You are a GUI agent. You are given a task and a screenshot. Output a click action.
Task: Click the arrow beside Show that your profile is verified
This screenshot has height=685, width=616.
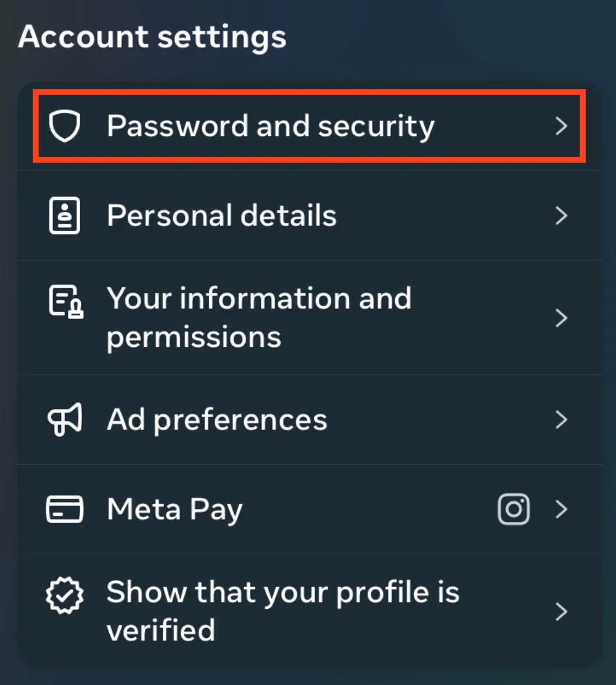[561, 611]
